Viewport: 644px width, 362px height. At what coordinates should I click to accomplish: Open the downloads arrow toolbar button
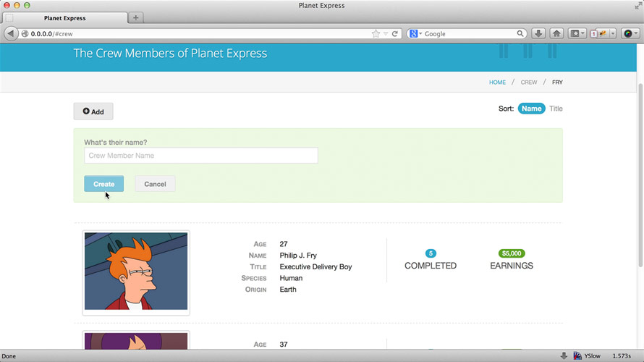click(x=538, y=34)
